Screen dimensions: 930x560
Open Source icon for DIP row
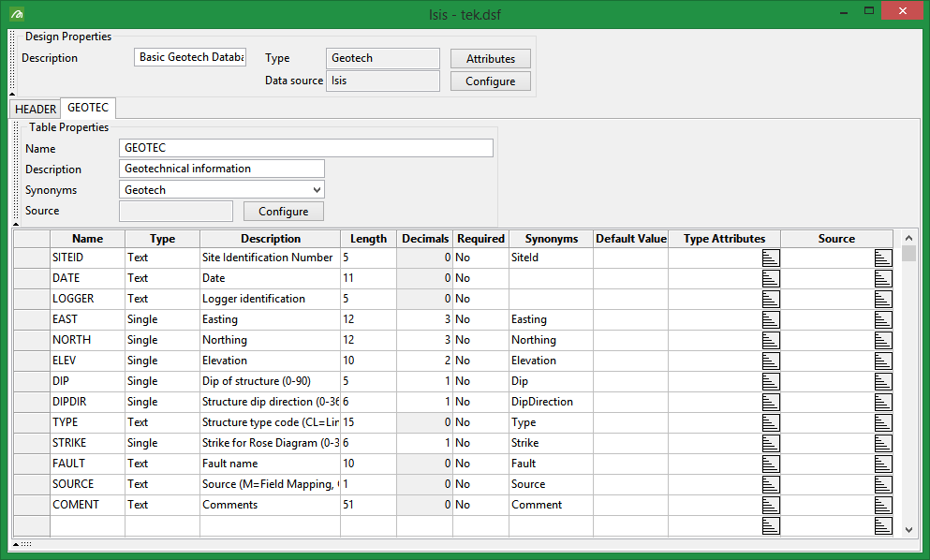pos(882,381)
